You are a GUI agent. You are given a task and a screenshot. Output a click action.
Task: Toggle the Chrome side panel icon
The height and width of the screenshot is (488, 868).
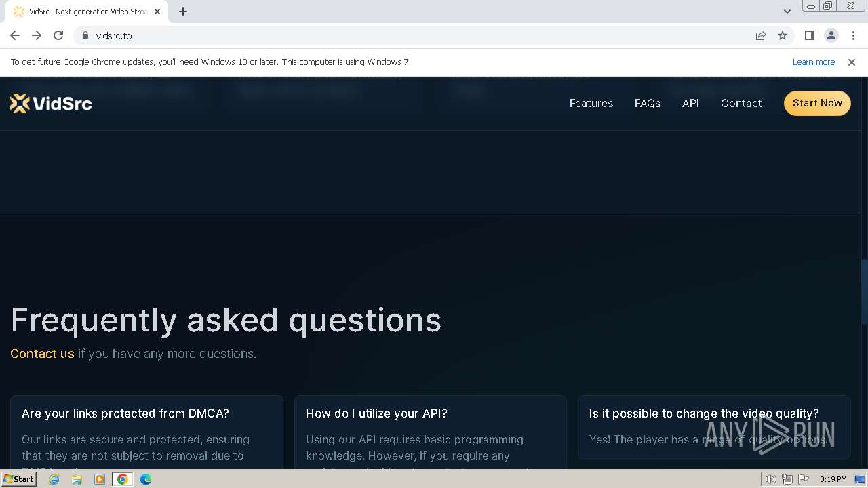click(x=809, y=35)
